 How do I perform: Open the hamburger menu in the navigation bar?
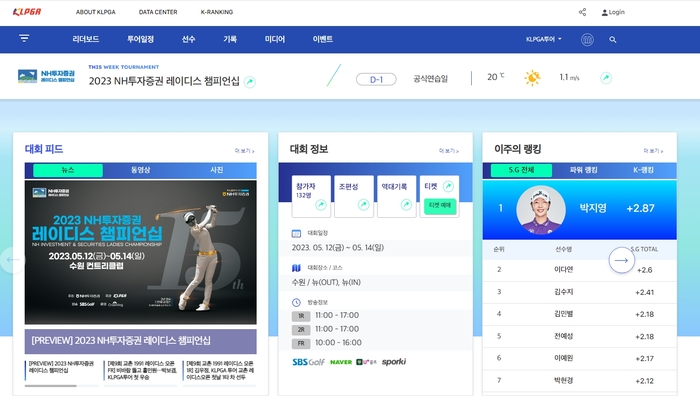[24, 40]
